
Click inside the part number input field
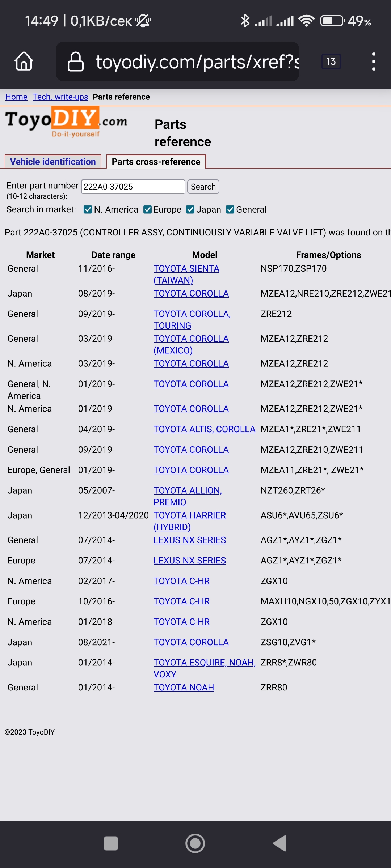click(133, 187)
